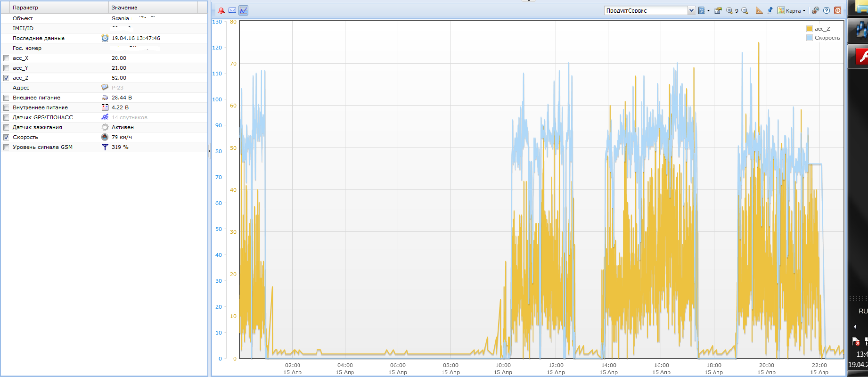
Task: Collapse the left panel using splitter arrow
Action: click(x=209, y=151)
